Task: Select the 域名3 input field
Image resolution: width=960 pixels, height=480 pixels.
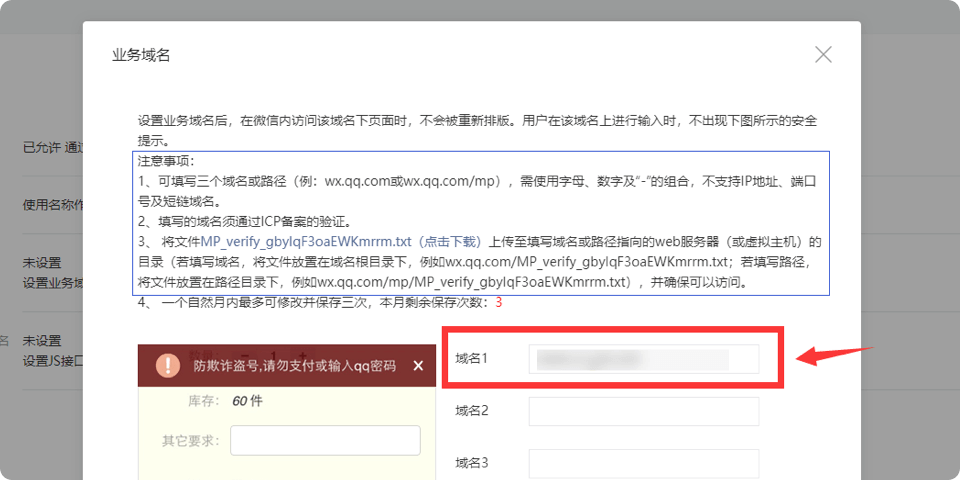Action: [x=643, y=463]
